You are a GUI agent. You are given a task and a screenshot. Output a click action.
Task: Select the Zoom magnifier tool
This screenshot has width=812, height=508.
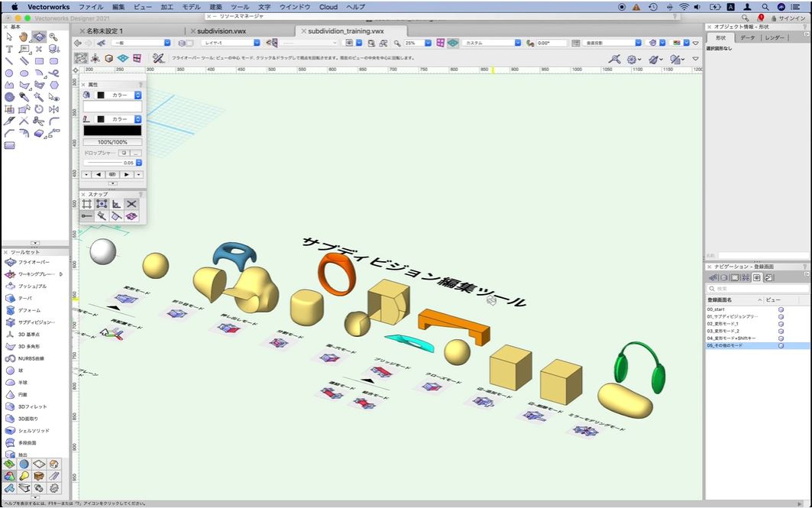53,37
